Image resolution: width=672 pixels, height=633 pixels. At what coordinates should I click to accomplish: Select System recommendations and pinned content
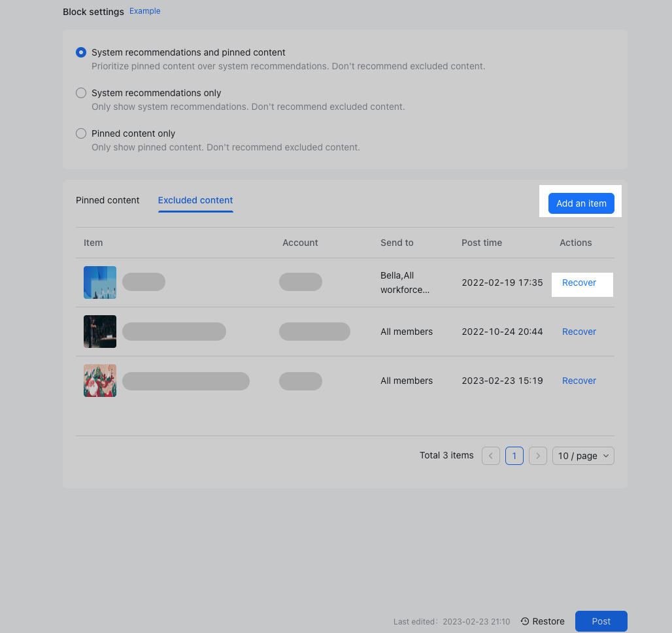(80, 52)
